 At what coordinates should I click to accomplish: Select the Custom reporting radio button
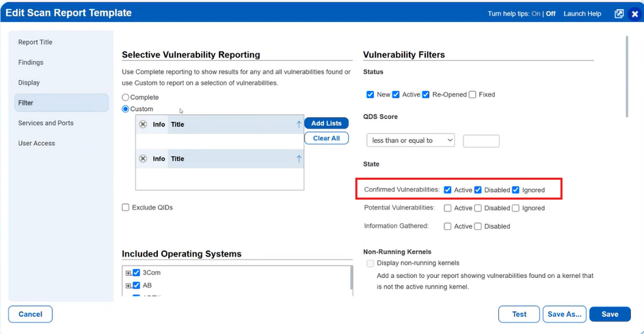(126, 109)
